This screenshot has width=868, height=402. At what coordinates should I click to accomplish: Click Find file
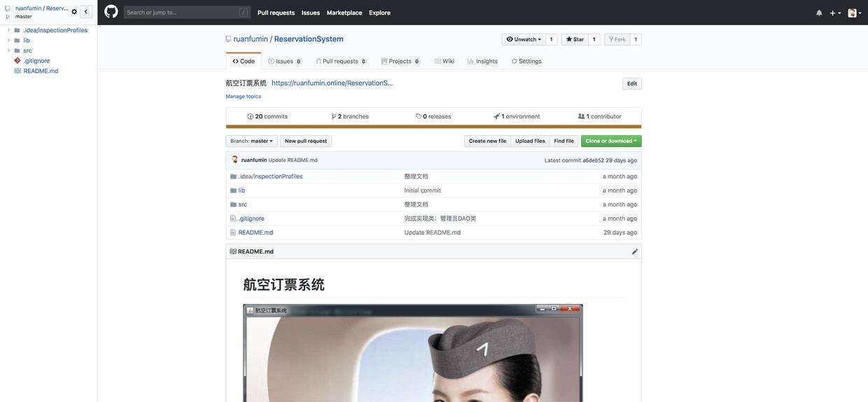[x=564, y=141]
